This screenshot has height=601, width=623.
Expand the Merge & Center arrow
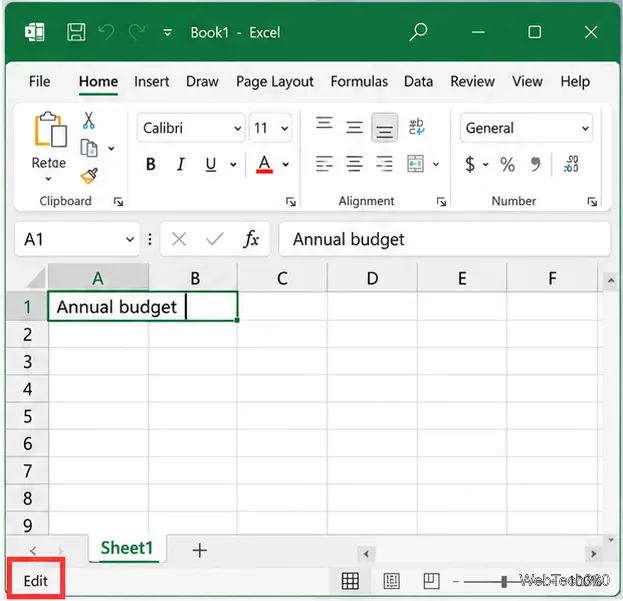pos(436,164)
